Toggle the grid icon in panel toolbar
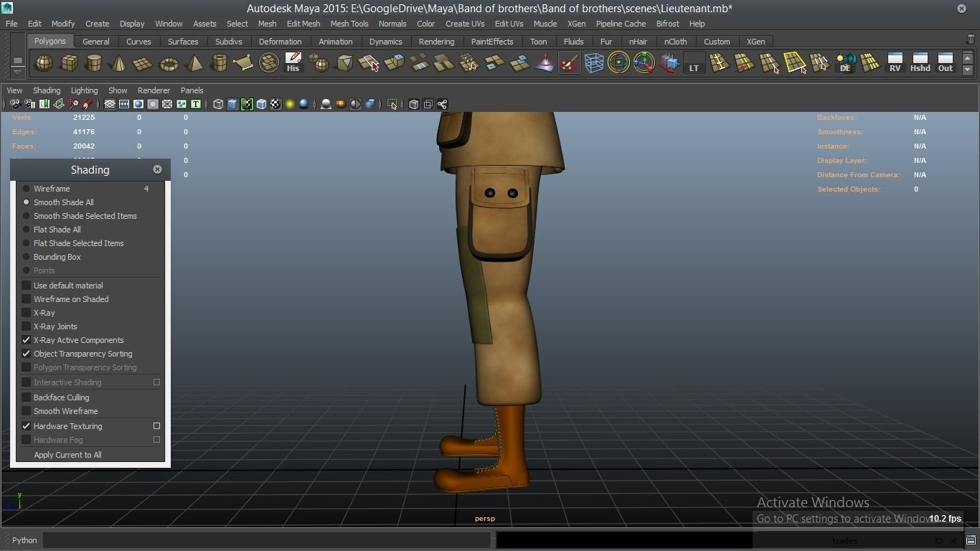 click(110, 104)
